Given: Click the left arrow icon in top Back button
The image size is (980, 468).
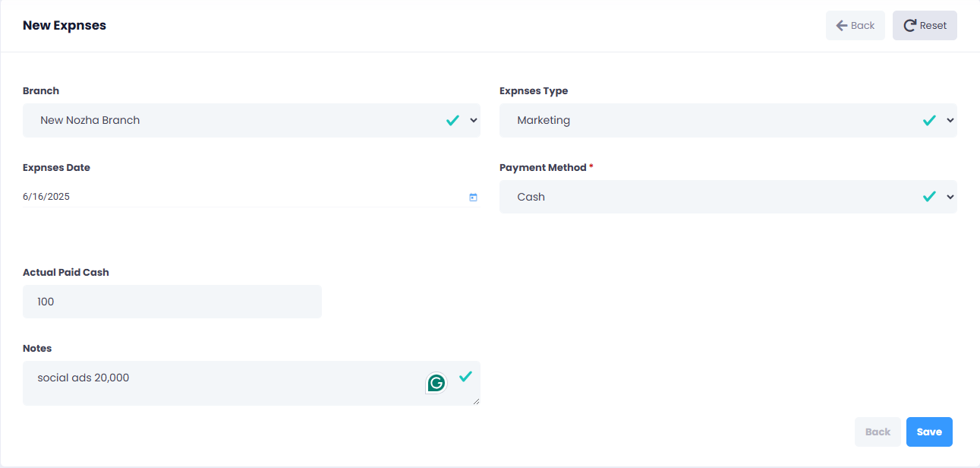Looking at the screenshot, I should click(x=841, y=26).
